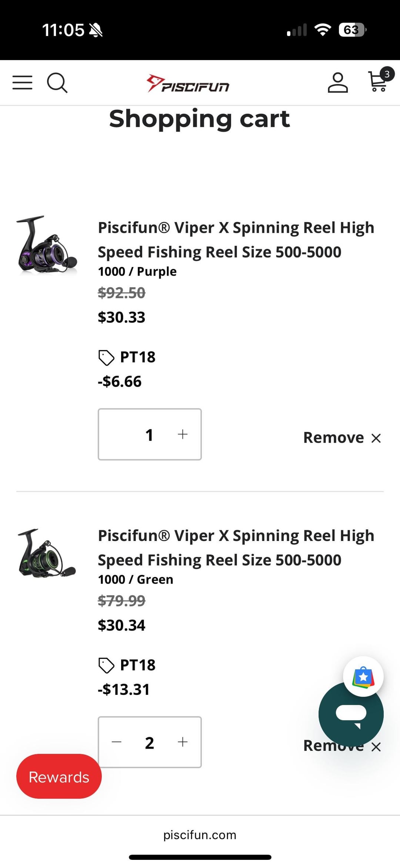The height and width of the screenshot is (868, 400).
Task: Increase quantity of the Green reel
Action: point(183,742)
